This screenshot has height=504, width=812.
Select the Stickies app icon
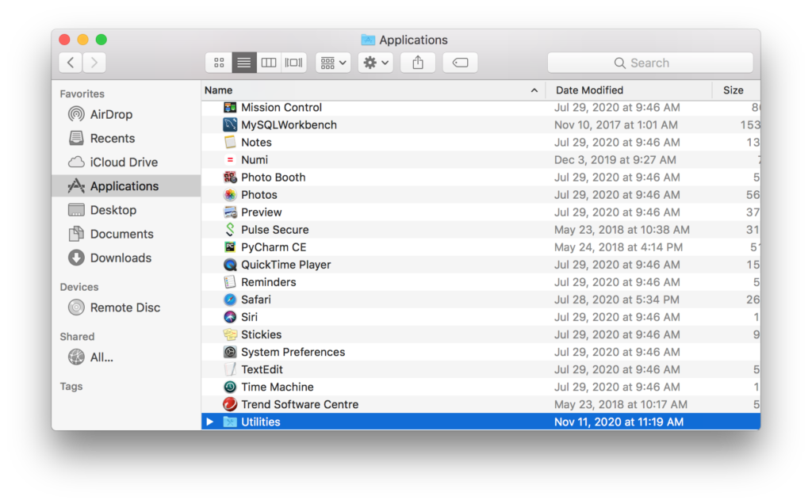tap(230, 334)
